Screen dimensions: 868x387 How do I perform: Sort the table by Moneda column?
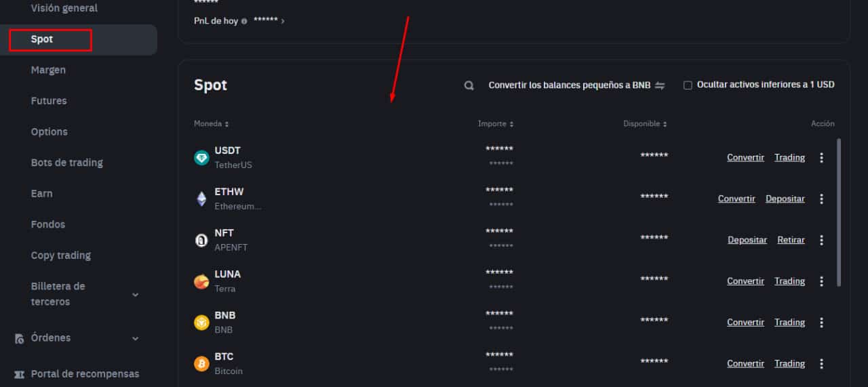(x=211, y=124)
